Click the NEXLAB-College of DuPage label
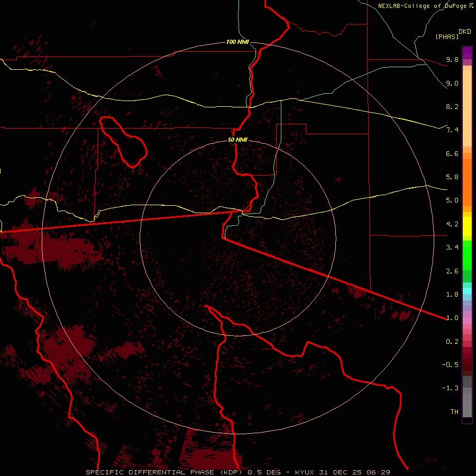Viewport: 476px width, 476px height. (423, 6)
